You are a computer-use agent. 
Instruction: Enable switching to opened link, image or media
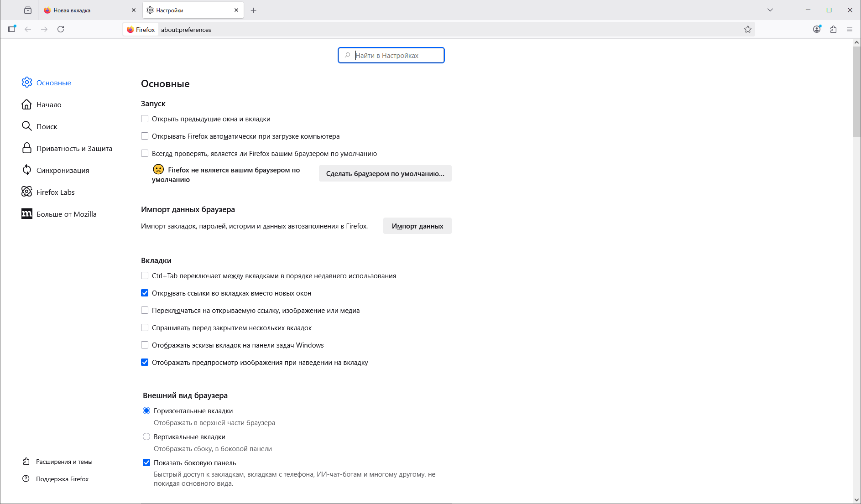(x=145, y=310)
